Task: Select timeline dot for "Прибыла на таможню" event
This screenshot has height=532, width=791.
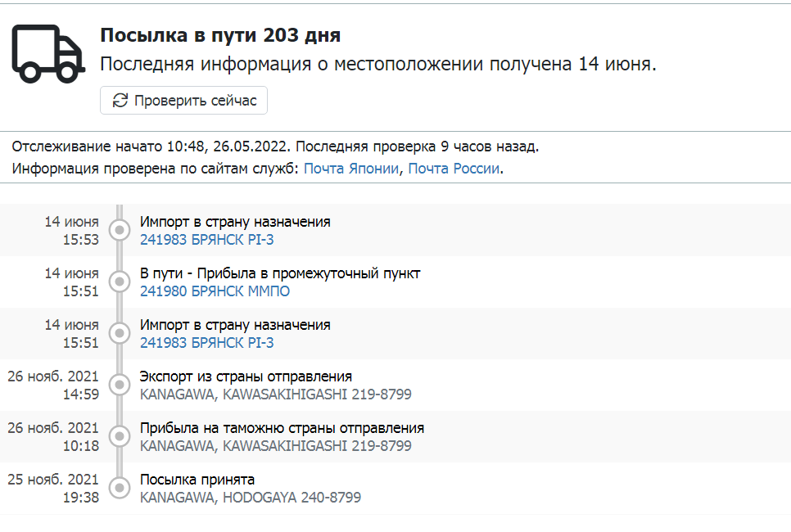Action: point(120,436)
